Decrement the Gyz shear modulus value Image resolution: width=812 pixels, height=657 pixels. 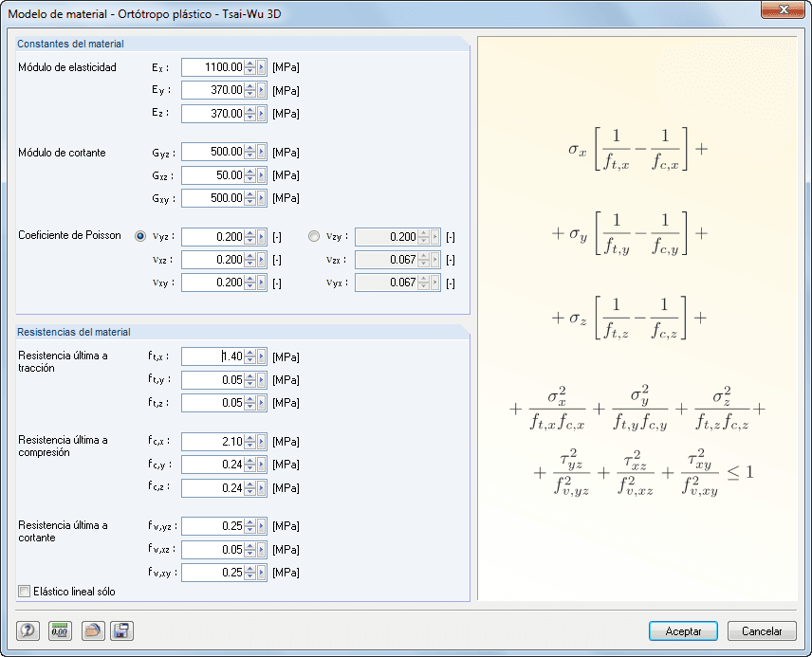coord(250,156)
